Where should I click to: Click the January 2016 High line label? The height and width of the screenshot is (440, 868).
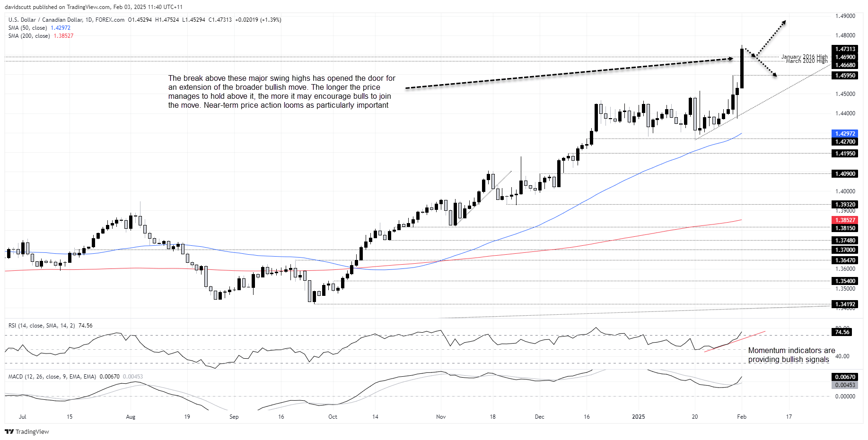tap(804, 57)
